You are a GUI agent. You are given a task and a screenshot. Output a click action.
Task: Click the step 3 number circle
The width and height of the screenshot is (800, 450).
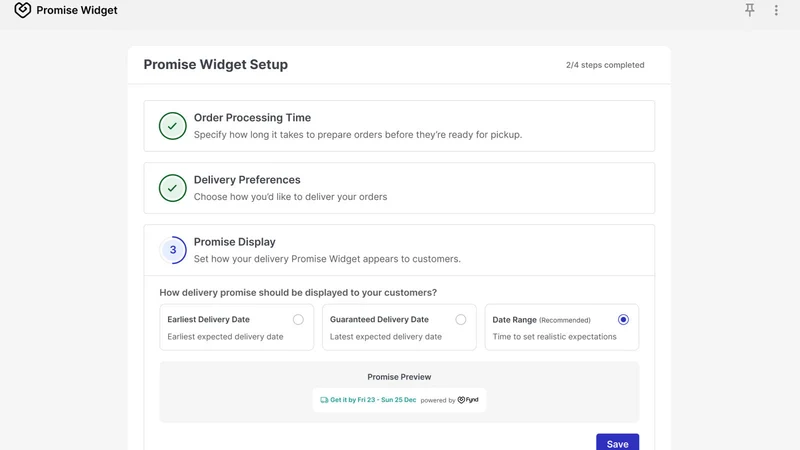click(x=172, y=250)
